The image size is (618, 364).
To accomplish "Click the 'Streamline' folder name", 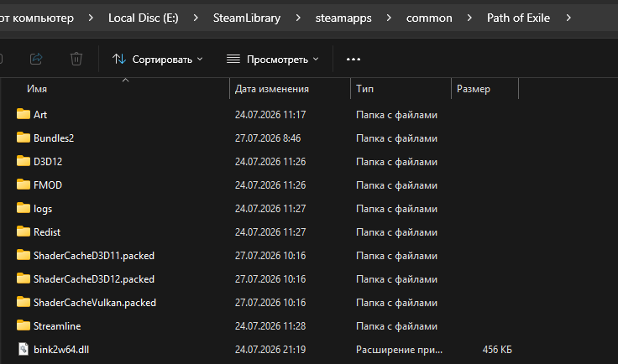I will pos(57,326).
